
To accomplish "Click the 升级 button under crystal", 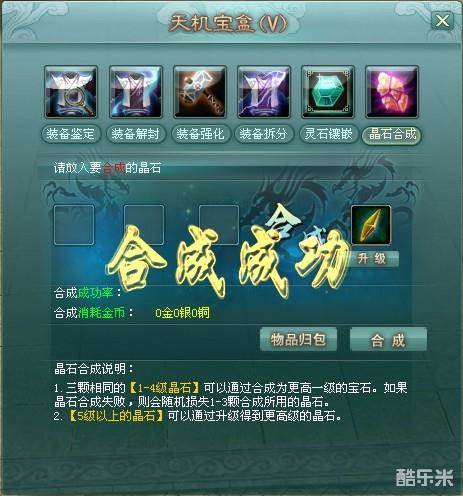I will click(x=373, y=259).
